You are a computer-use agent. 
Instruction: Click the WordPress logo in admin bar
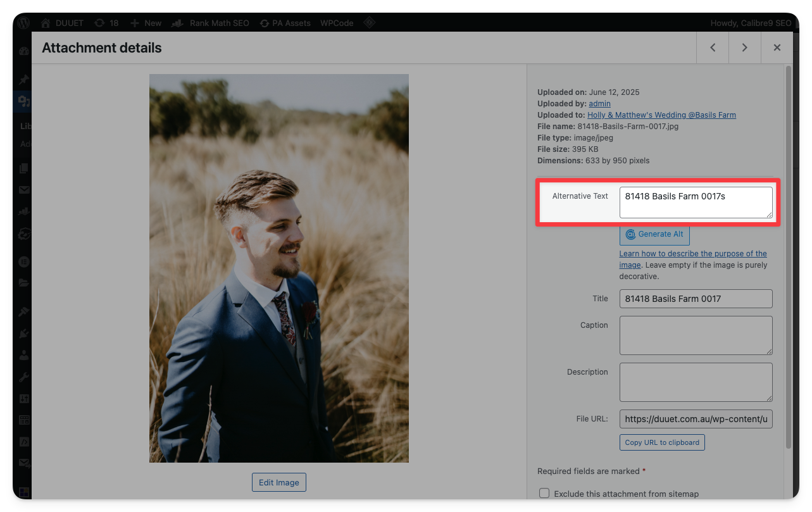coord(23,23)
